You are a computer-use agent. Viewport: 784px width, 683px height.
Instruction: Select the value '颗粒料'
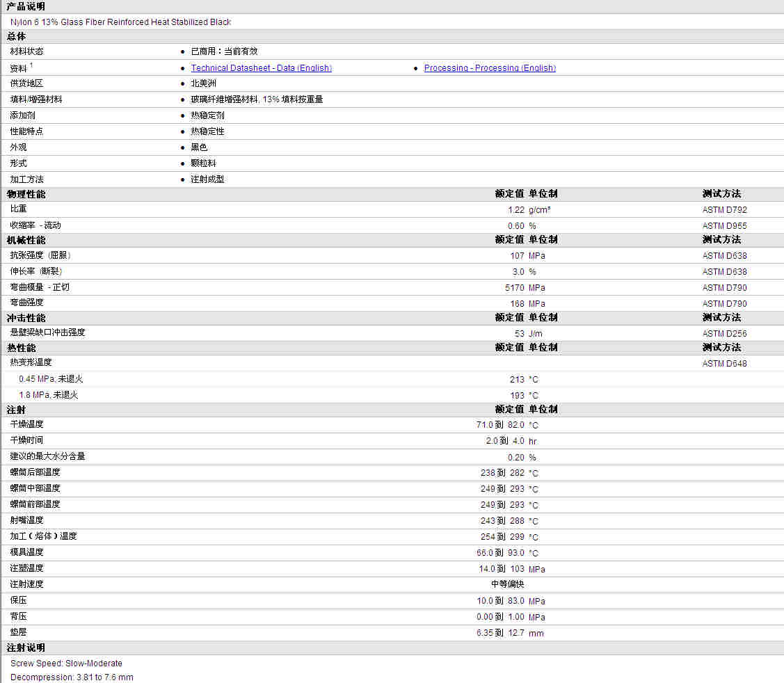coord(204,163)
